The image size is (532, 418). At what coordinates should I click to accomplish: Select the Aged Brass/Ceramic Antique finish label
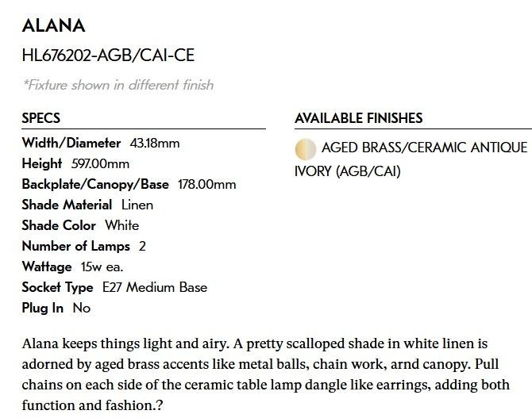[425, 148]
